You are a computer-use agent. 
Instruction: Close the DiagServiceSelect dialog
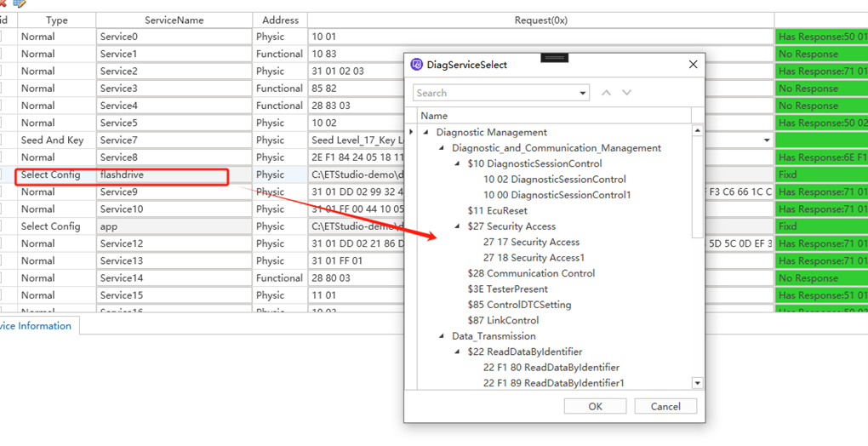(693, 65)
